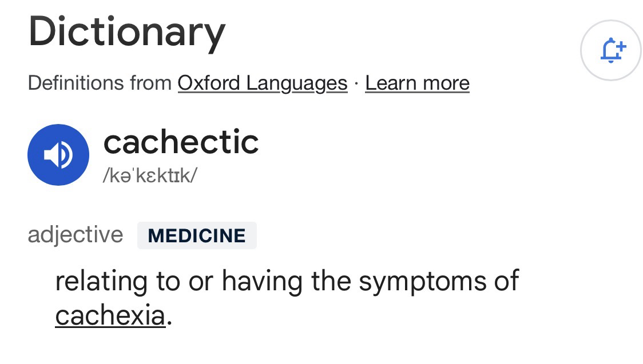Tap the word "Languages" in the source link
643x364 pixels.
(297, 83)
